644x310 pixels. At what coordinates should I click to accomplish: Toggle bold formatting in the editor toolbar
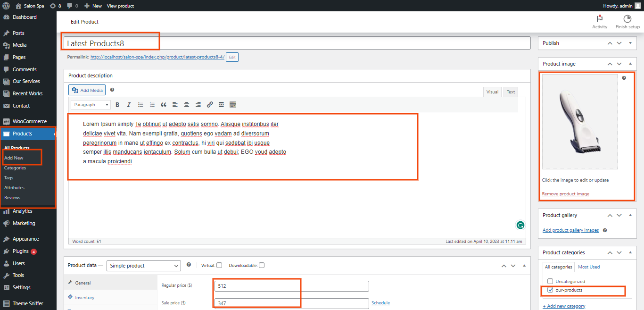click(x=117, y=105)
